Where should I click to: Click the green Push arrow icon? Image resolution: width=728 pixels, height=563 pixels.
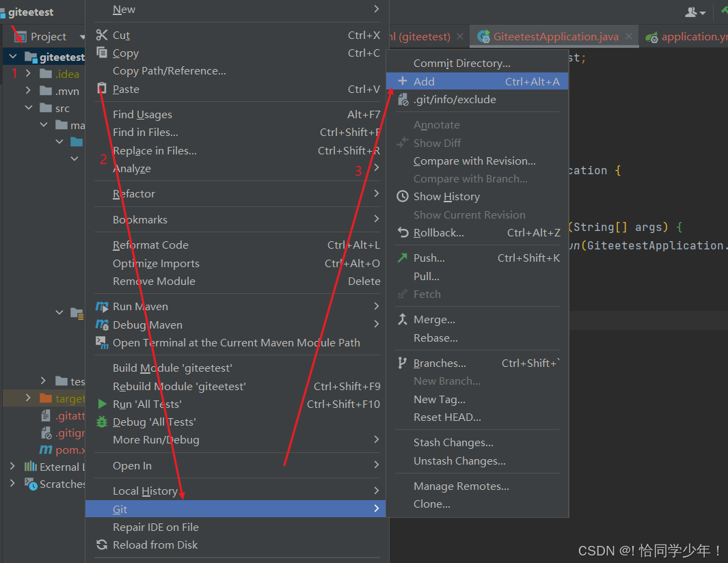pos(403,258)
